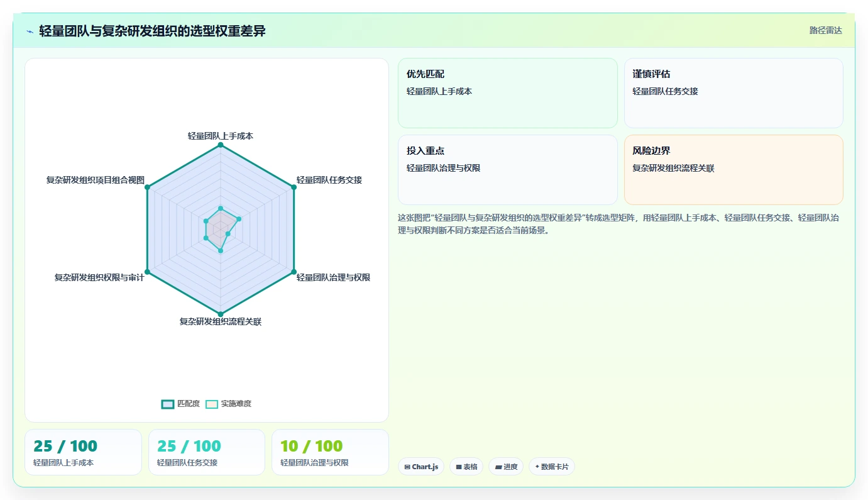
Task: Click the 复杂研发组织项目组合视图 radar axis label
Action: (96, 179)
